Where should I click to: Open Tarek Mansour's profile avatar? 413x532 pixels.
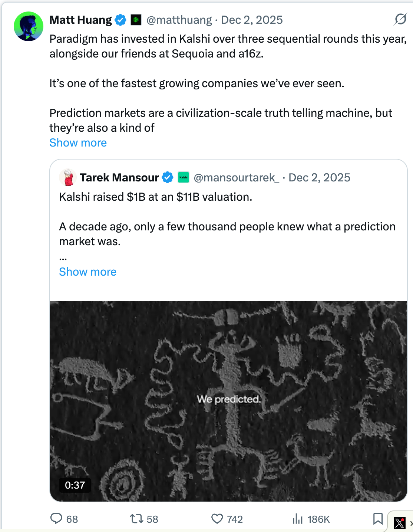click(68, 177)
